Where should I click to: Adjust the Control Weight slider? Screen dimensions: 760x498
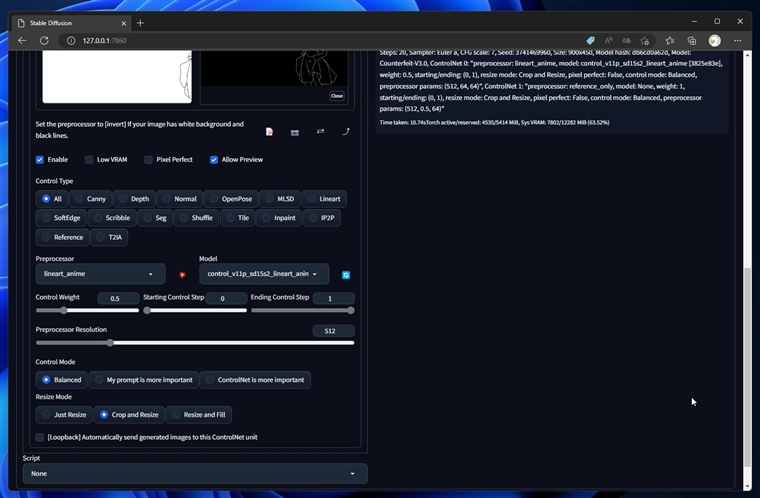[87, 310]
